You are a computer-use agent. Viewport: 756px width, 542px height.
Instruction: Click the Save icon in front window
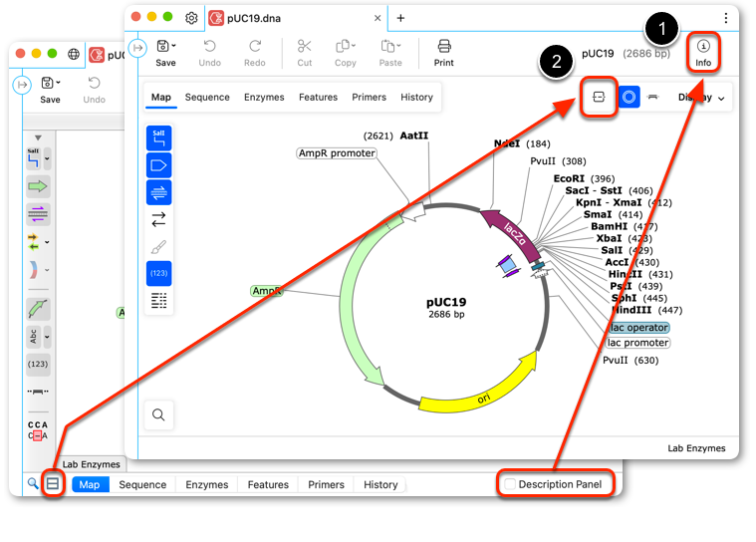pyautogui.click(x=162, y=46)
